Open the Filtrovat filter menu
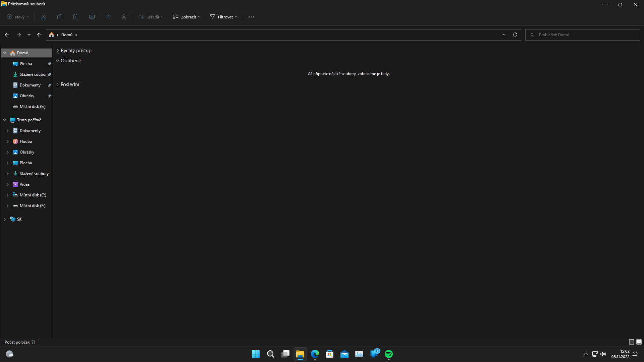Screen dimensions: 644x362 pyautogui.click(x=224, y=17)
